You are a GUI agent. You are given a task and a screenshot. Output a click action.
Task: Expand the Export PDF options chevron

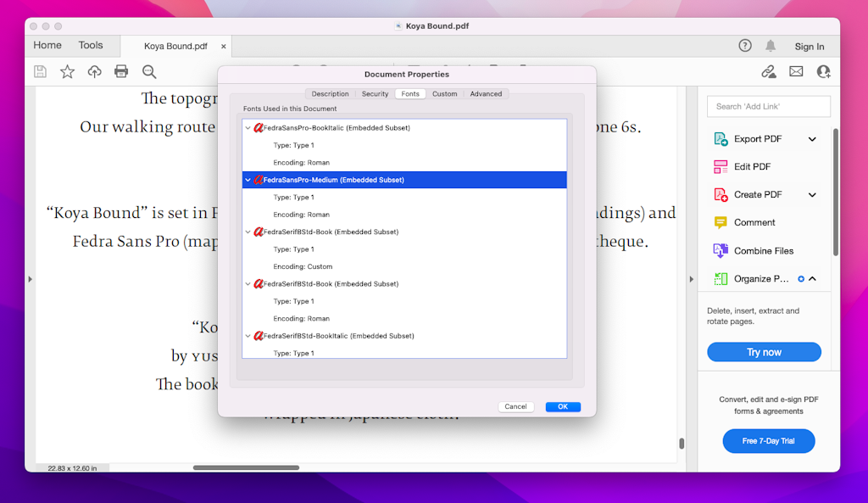coord(812,138)
